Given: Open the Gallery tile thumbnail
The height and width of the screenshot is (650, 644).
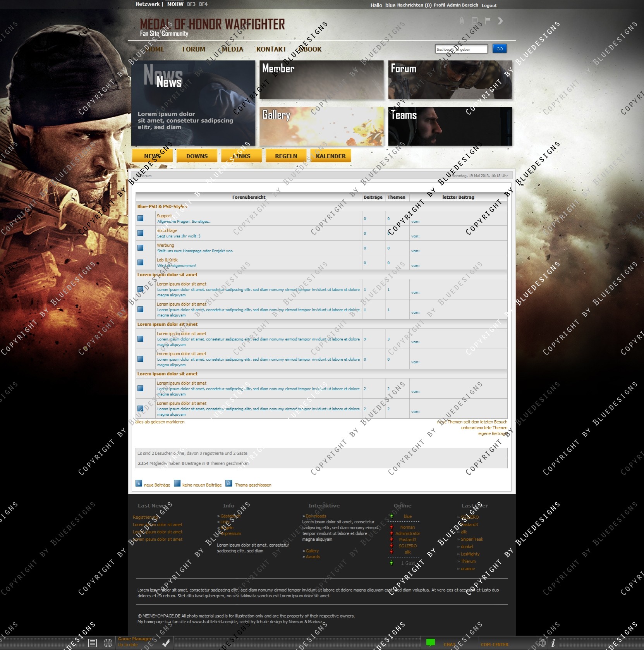Looking at the screenshot, I should (321, 126).
